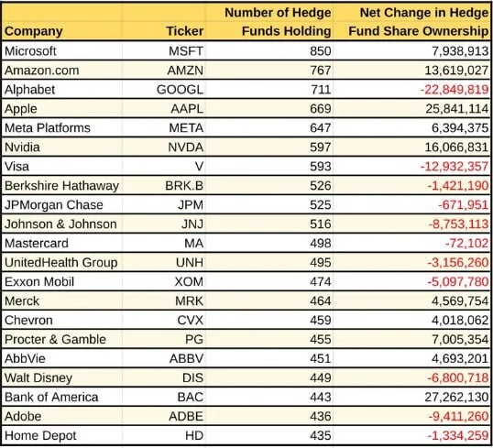The width and height of the screenshot is (493, 448).
Task: Select the AMZN ticker cell
Action: [x=185, y=71]
